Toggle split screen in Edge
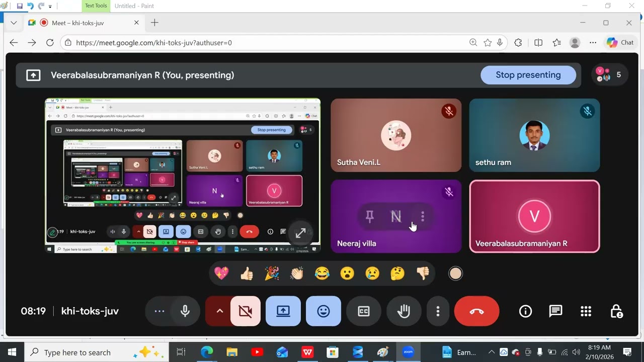 538,43
